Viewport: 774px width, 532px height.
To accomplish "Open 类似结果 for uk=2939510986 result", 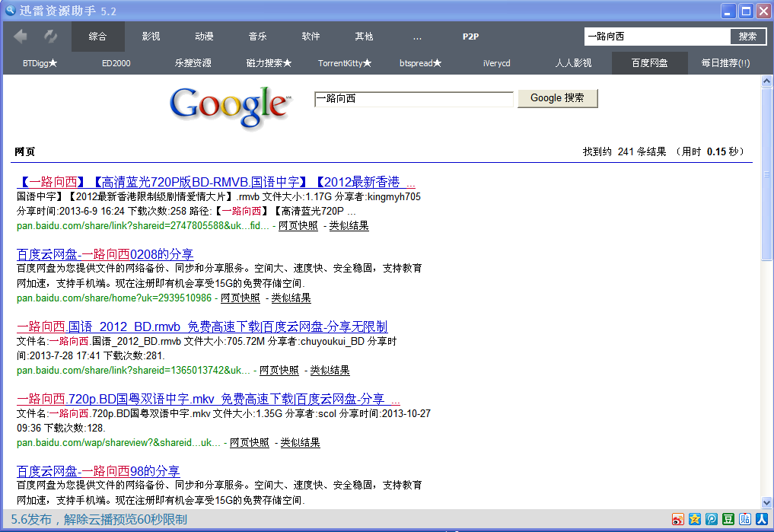I will [x=291, y=298].
